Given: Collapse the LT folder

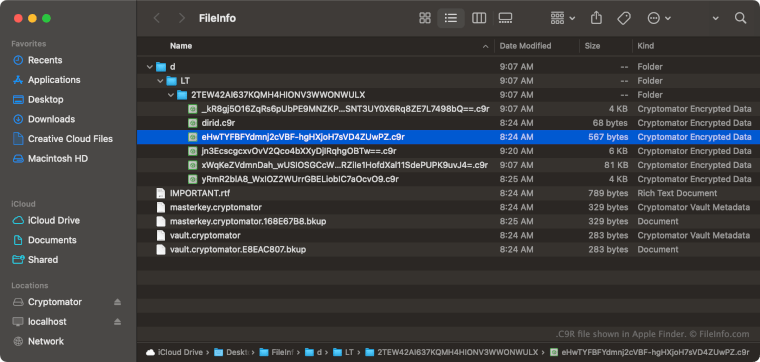Looking at the screenshot, I should [160, 81].
